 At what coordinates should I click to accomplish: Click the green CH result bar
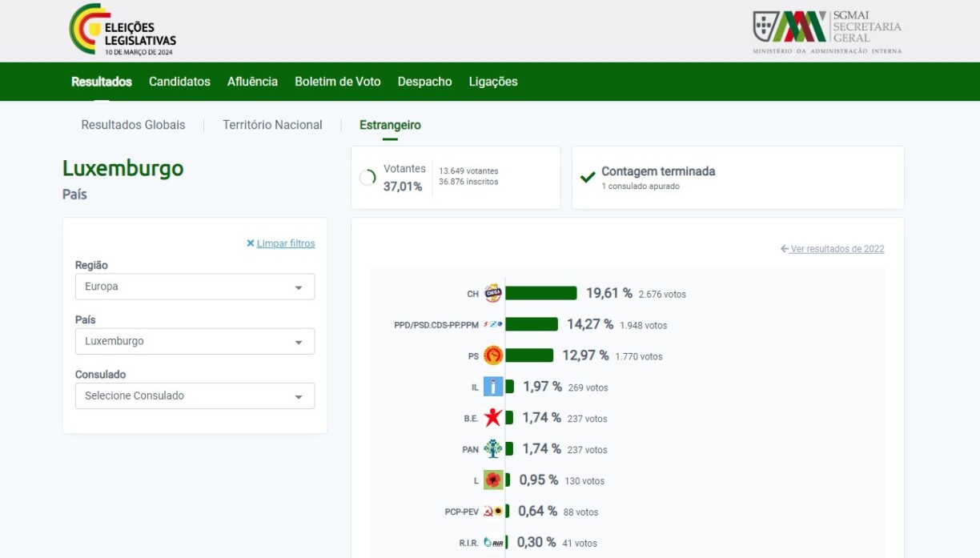(540, 294)
